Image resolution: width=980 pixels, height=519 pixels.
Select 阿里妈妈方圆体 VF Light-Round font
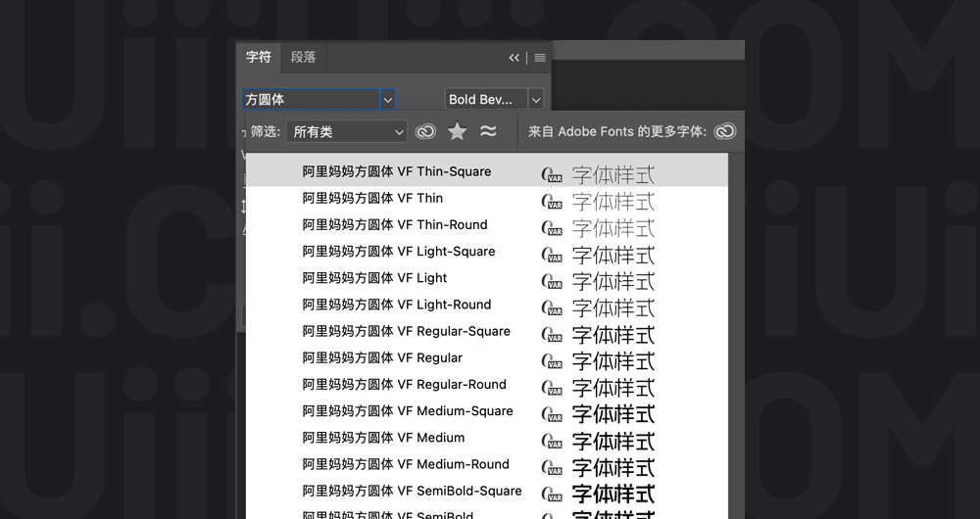(x=487, y=306)
